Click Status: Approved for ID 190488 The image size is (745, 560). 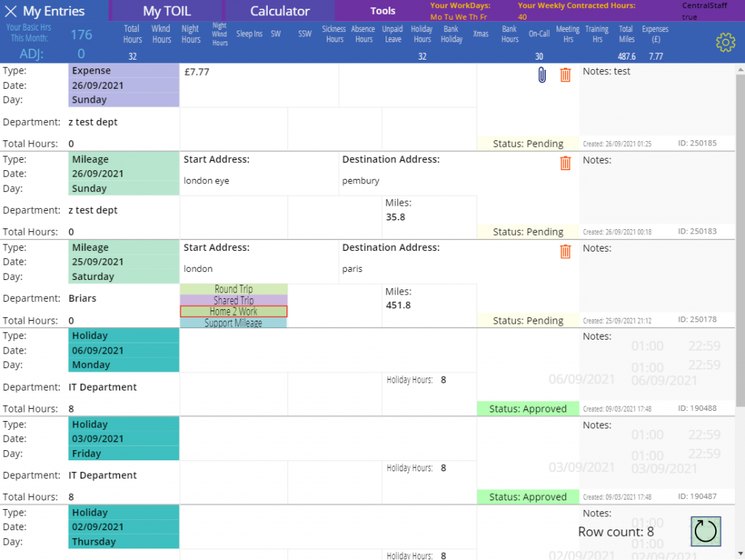(x=528, y=409)
